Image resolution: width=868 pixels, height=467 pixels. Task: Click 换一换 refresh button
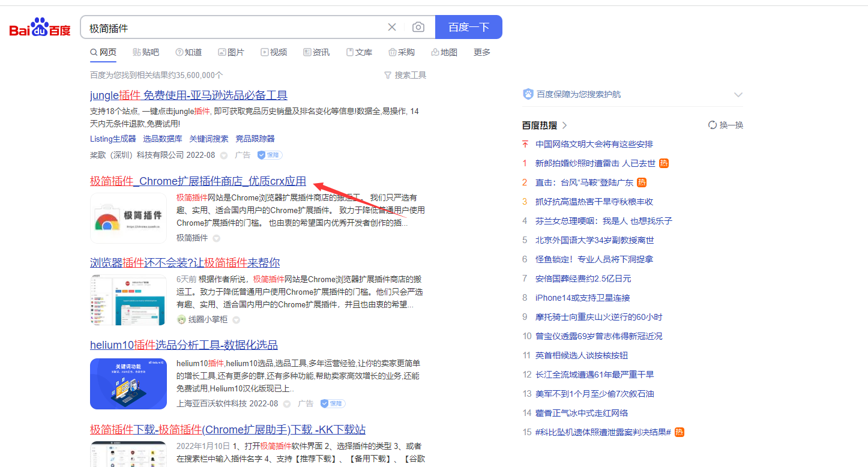(726, 125)
